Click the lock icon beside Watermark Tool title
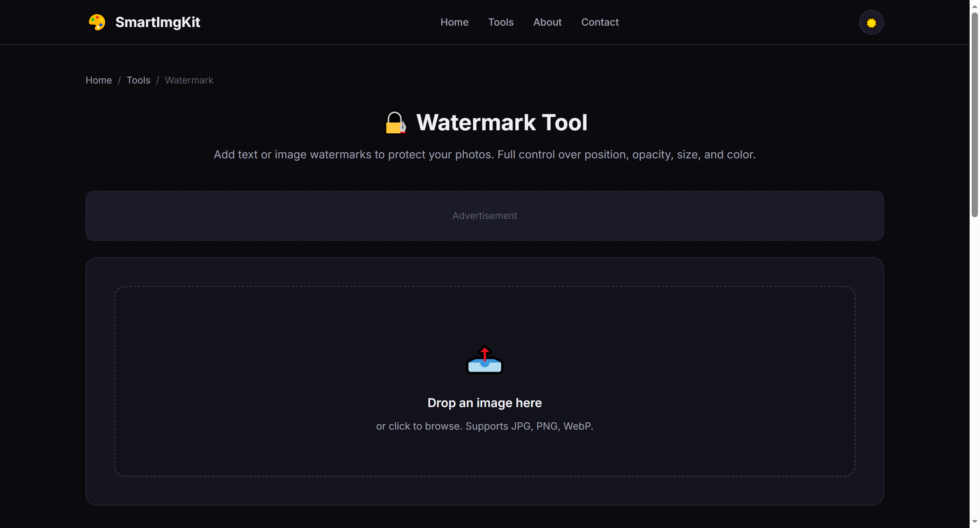This screenshot has height=528, width=980. click(396, 123)
